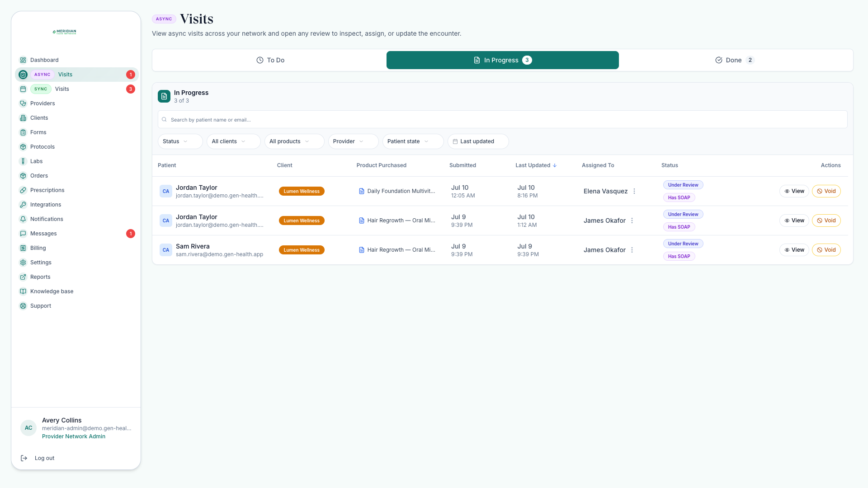The image size is (868, 488).
Task: Open Async Visits in sidebar
Action: click(76, 75)
